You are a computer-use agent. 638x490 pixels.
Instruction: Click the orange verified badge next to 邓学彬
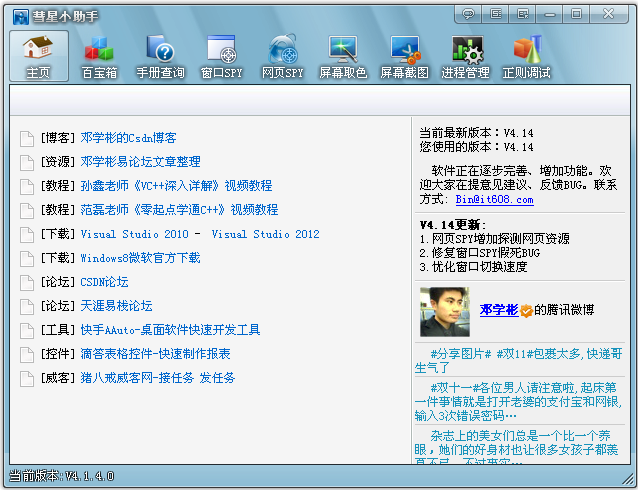coord(526,311)
